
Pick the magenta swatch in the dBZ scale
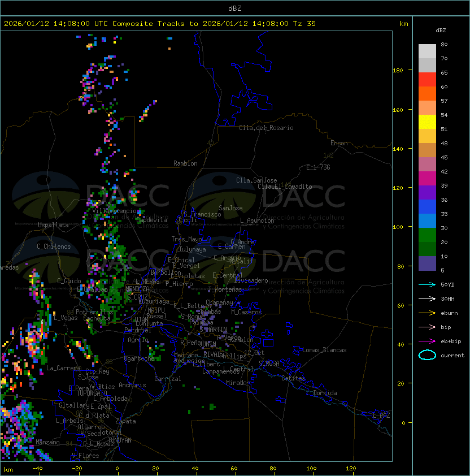(x=427, y=179)
